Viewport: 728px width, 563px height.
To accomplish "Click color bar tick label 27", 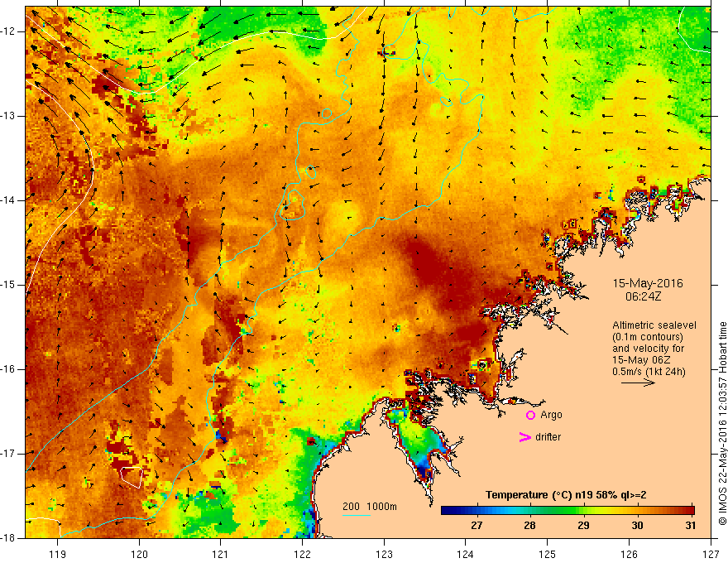I will [477, 526].
